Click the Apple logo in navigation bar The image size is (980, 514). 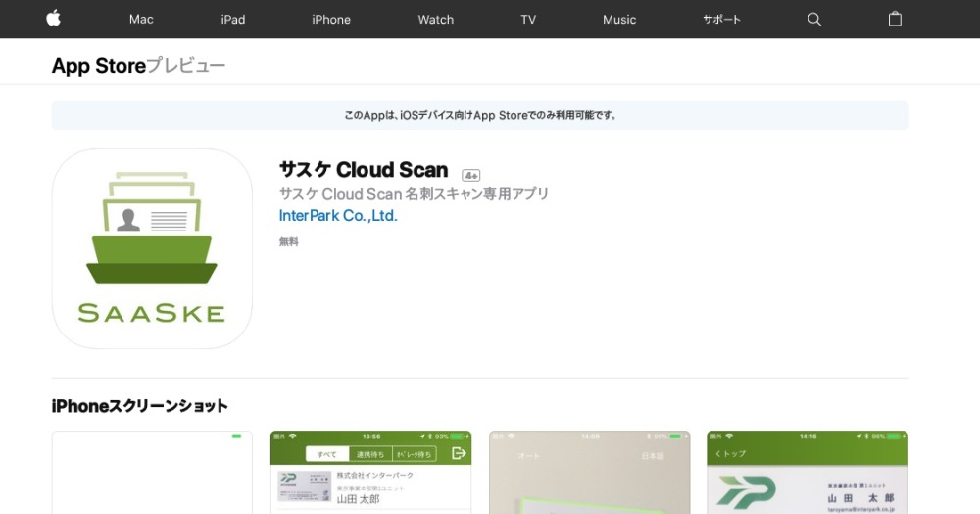53,19
